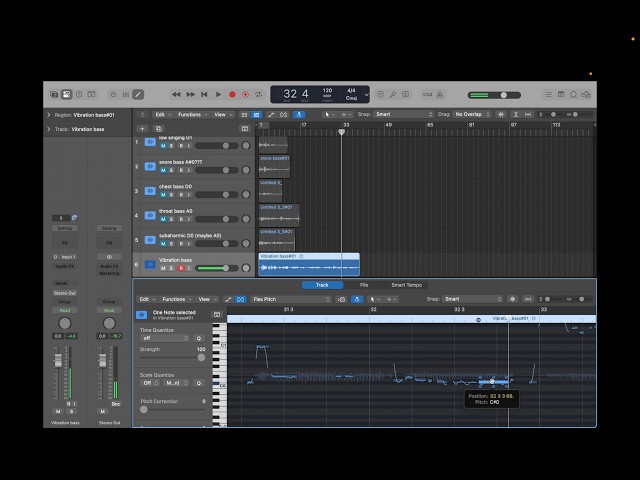
Task: Open the Smart Controls knob icon
Action: pos(113,94)
